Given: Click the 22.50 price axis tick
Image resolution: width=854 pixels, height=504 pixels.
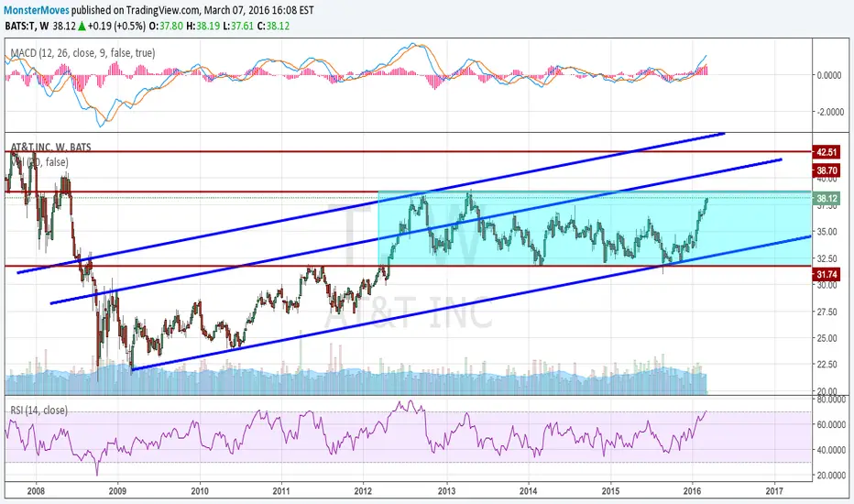Looking at the screenshot, I should (x=827, y=364).
